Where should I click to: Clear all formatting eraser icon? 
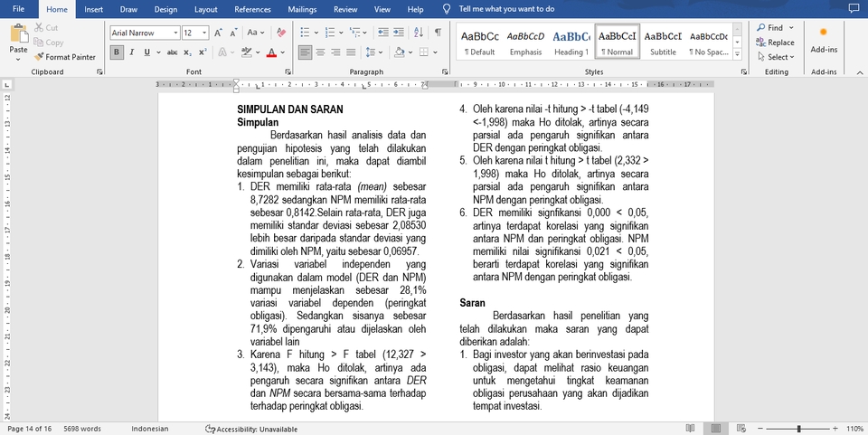281,33
